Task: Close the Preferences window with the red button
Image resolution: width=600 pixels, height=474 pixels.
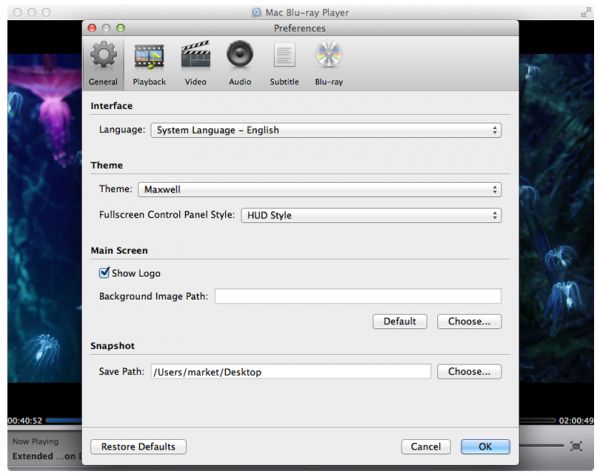Action: pyautogui.click(x=92, y=28)
